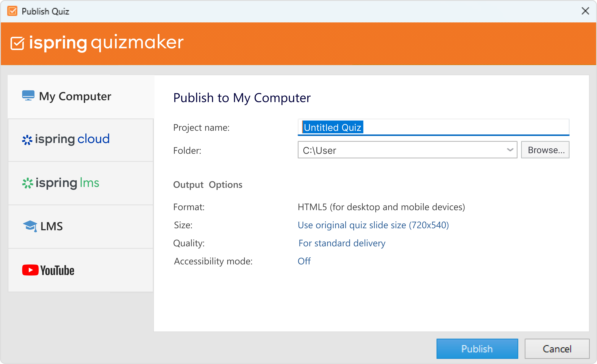Open the slide Size setting link

coord(373,225)
